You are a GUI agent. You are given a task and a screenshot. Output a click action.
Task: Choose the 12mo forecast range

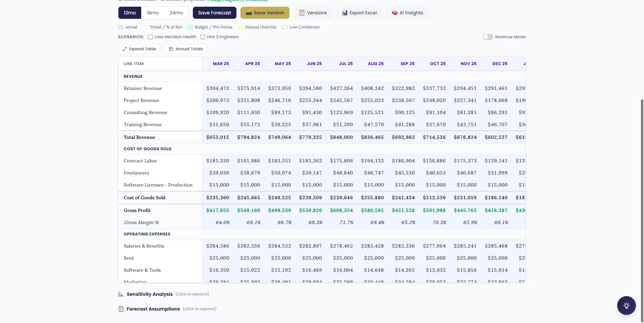tap(129, 13)
